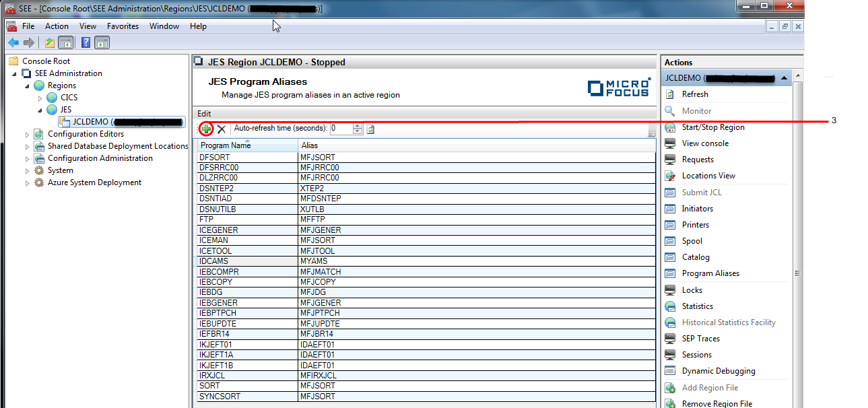
Task: Expand Azure System Deployment node
Action: pyautogui.click(x=28, y=182)
